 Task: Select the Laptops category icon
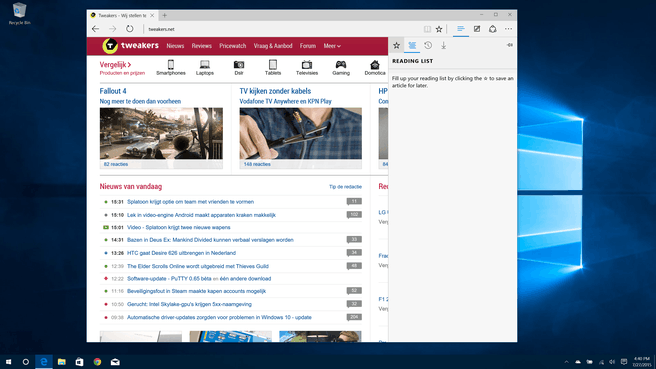[x=205, y=67]
